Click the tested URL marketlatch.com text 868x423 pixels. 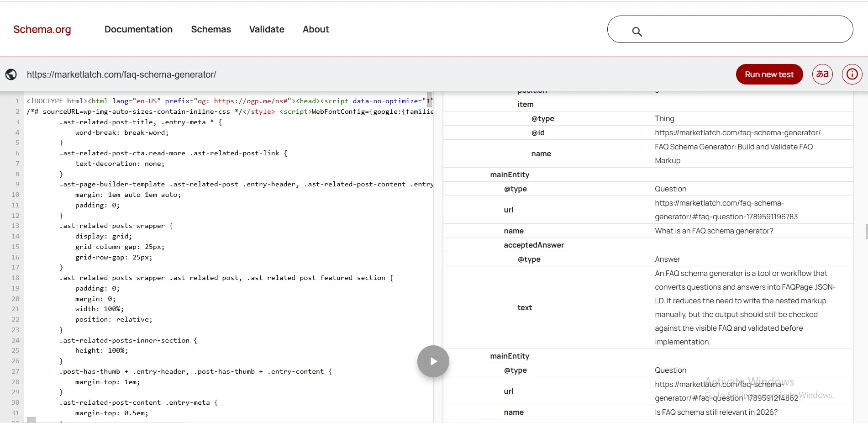[121, 74]
